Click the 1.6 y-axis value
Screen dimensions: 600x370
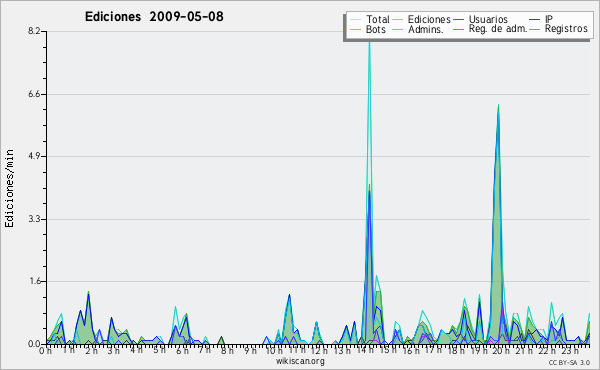pos(34,281)
